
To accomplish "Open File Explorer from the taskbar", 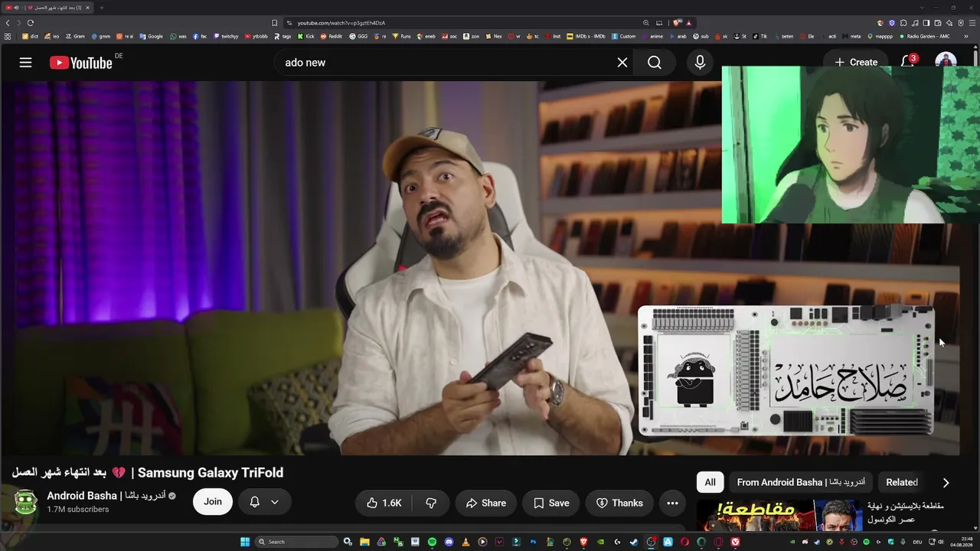I will (364, 542).
